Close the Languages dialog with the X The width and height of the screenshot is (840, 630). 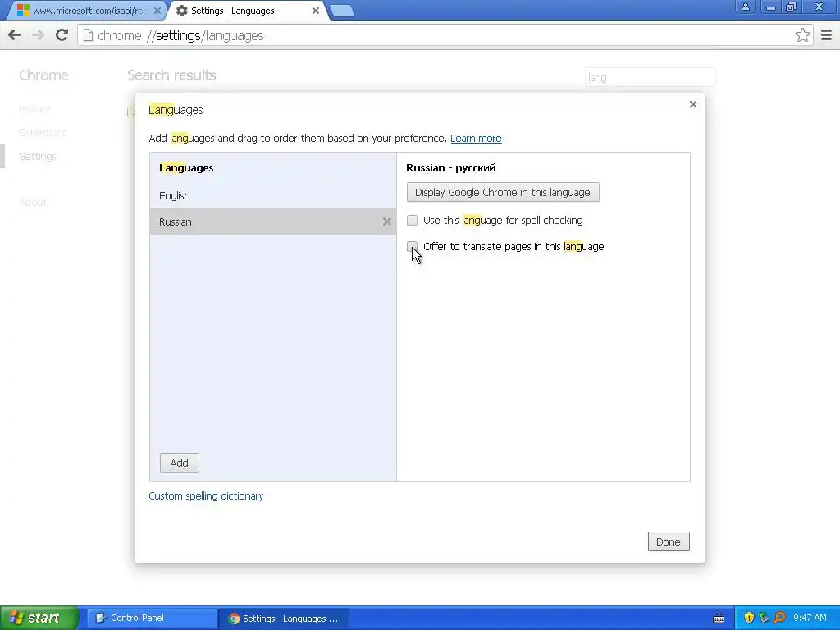692,104
